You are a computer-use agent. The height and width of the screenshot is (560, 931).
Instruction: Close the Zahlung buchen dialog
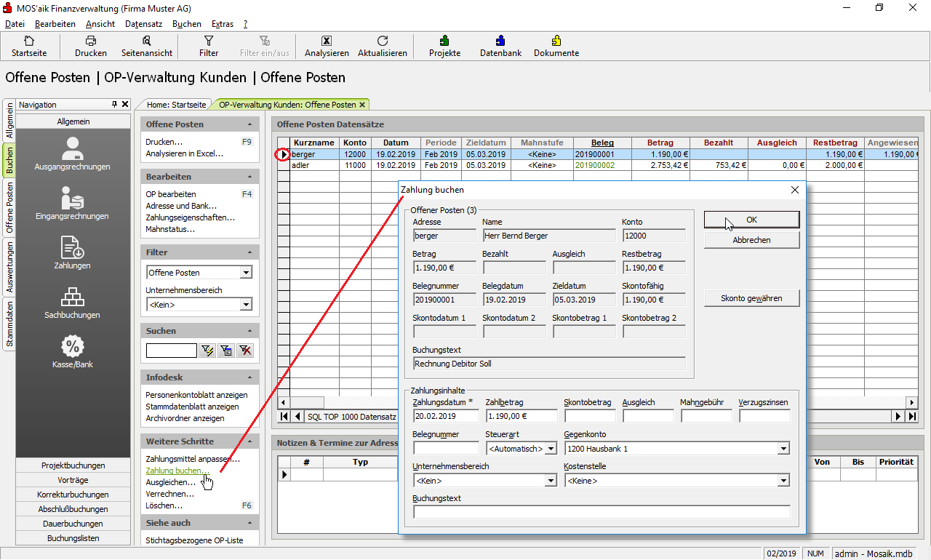click(x=794, y=190)
